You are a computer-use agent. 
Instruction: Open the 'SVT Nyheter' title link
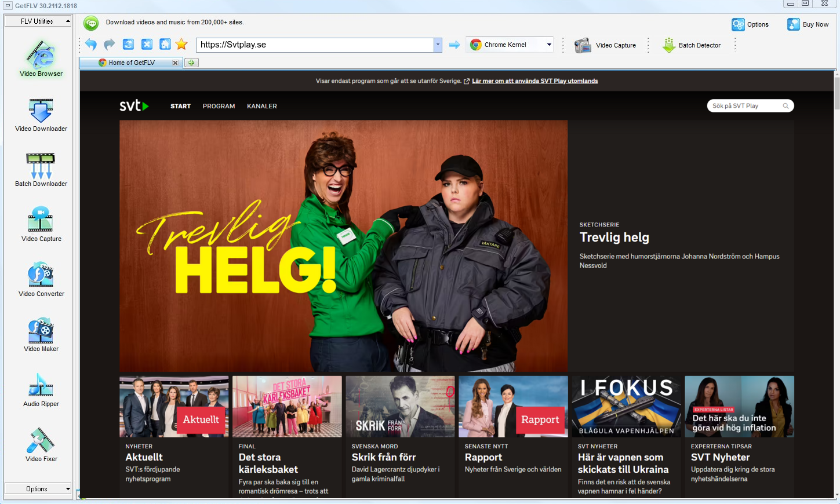pos(720,457)
